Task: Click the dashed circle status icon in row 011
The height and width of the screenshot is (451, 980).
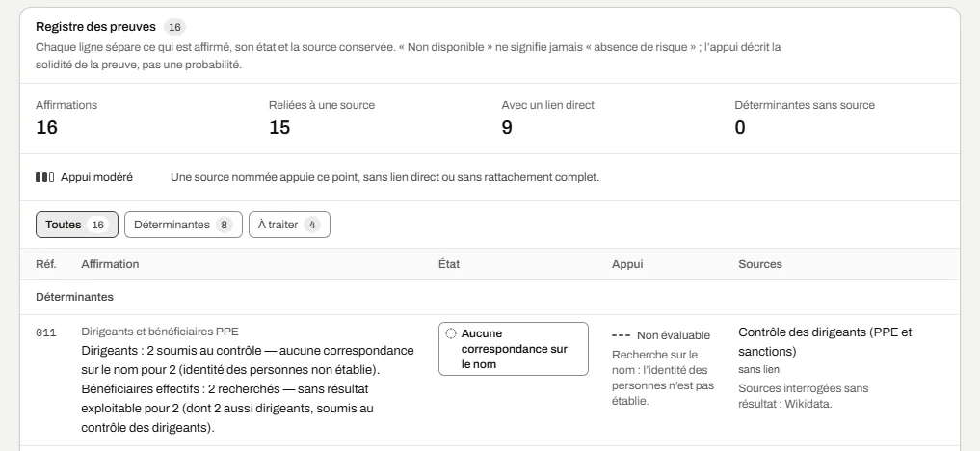Action: click(x=451, y=333)
